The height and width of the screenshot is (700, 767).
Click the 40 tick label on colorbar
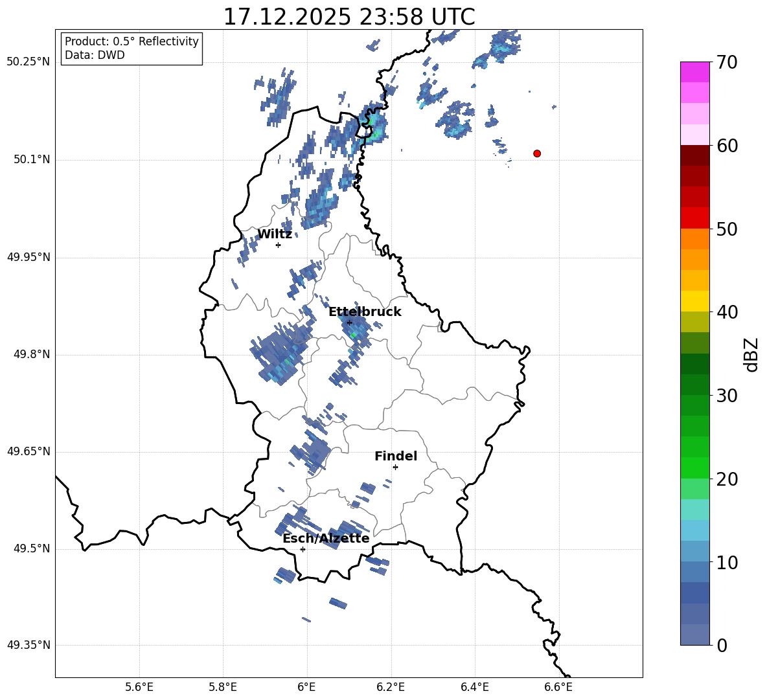click(x=727, y=312)
